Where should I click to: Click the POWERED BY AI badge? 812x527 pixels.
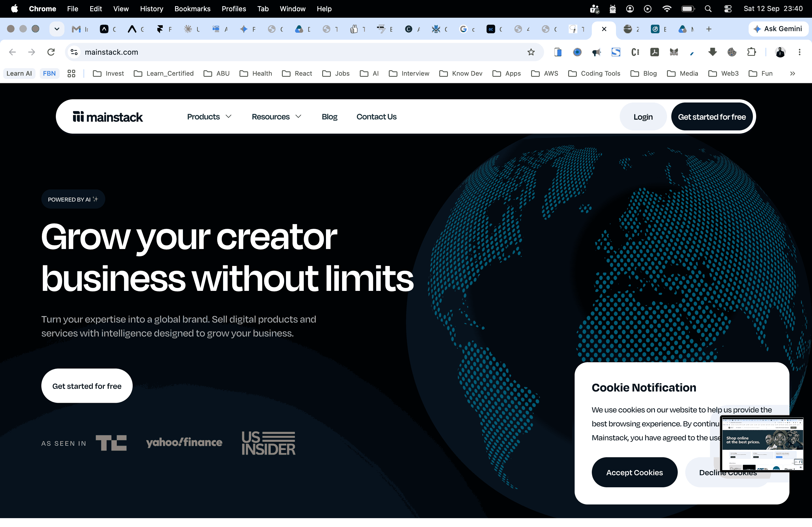(73, 199)
